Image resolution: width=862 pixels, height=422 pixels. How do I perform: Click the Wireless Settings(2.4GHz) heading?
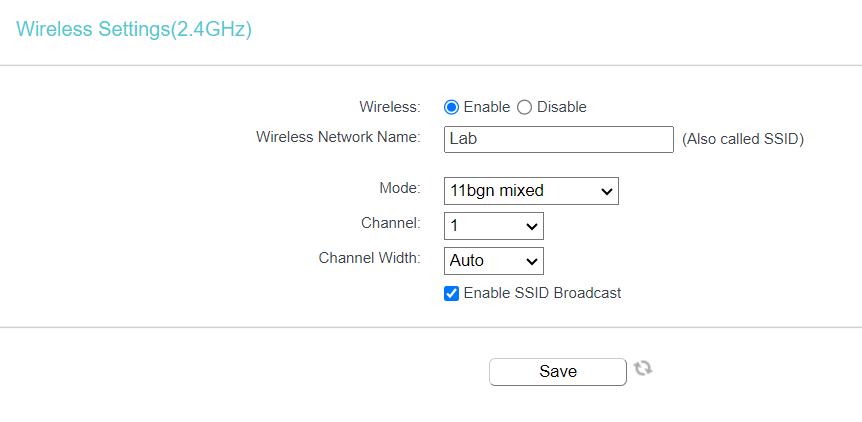coord(134,29)
